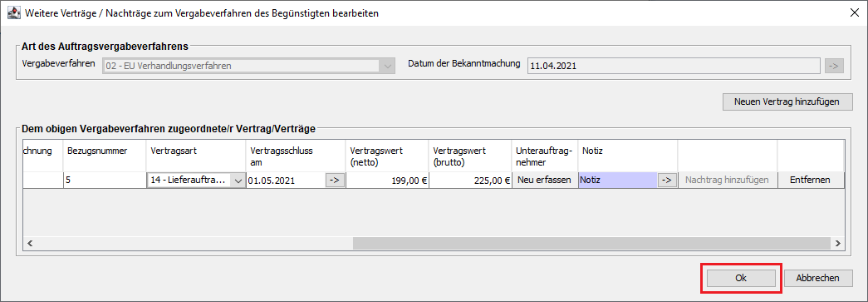The image size is (868, 302).
Task: Click the left scroll arrow of the table
Action: [30, 243]
